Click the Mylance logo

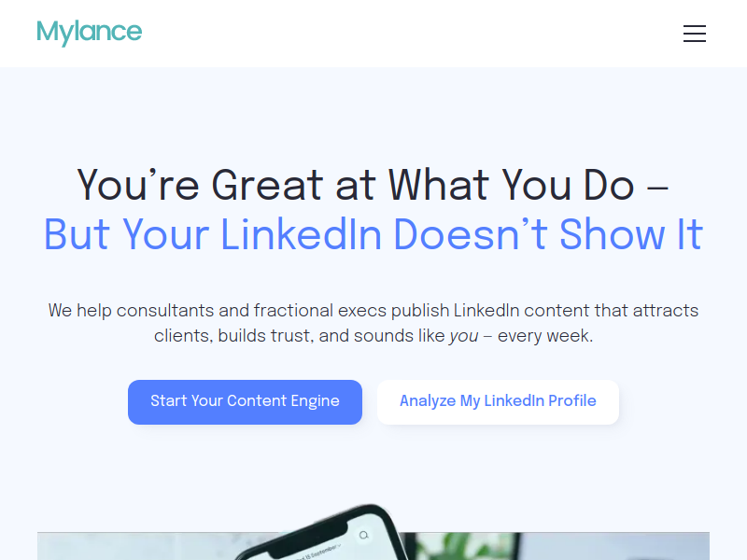(x=90, y=33)
